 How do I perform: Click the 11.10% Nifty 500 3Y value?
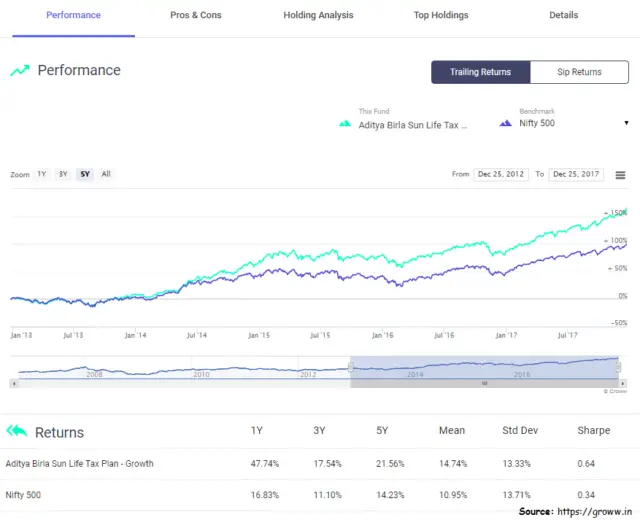coord(327,495)
